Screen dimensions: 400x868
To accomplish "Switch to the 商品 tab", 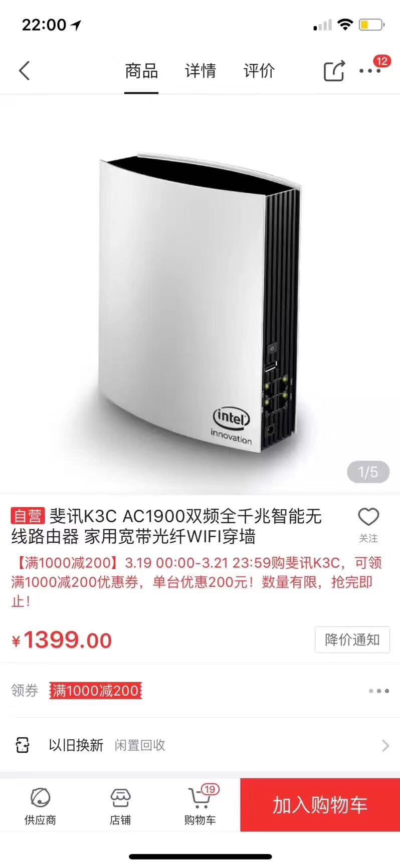I will 141,71.
